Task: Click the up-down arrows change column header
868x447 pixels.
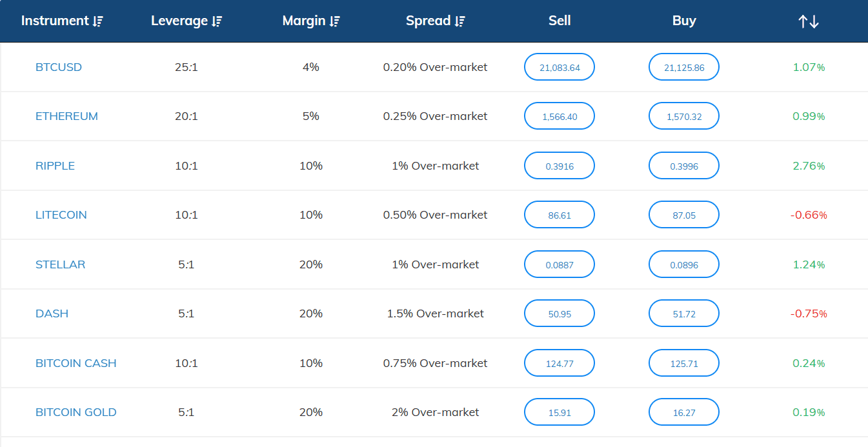Action: tap(809, 21)
